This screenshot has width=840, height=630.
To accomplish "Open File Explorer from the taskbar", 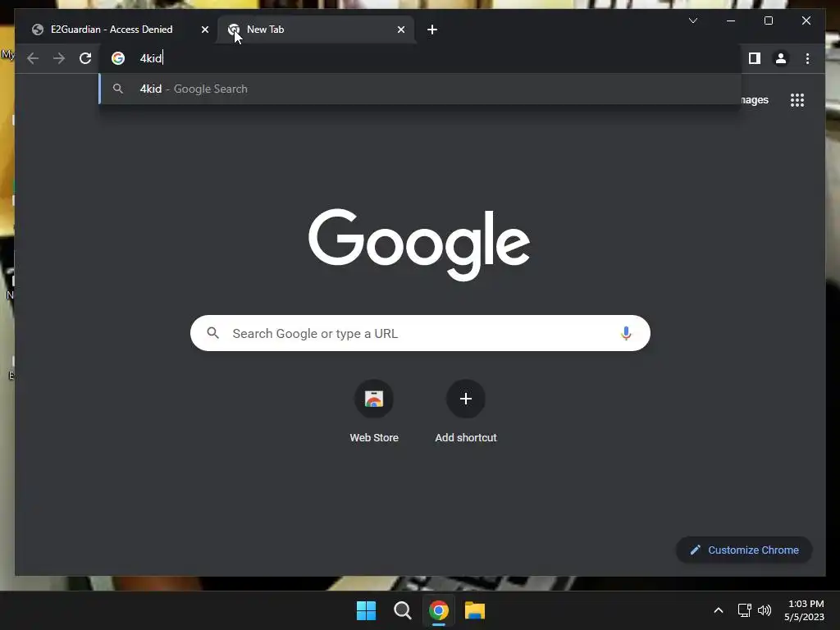I will [x=475, y=610].
